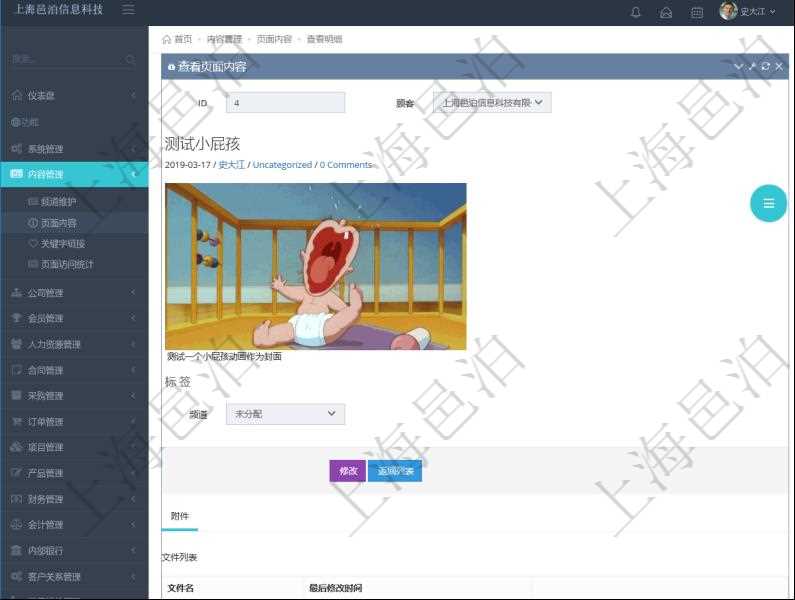Expand the 公司管理 sidebar menu
Viewport: 795px width, 600px height.
click(x=74, y=293)
